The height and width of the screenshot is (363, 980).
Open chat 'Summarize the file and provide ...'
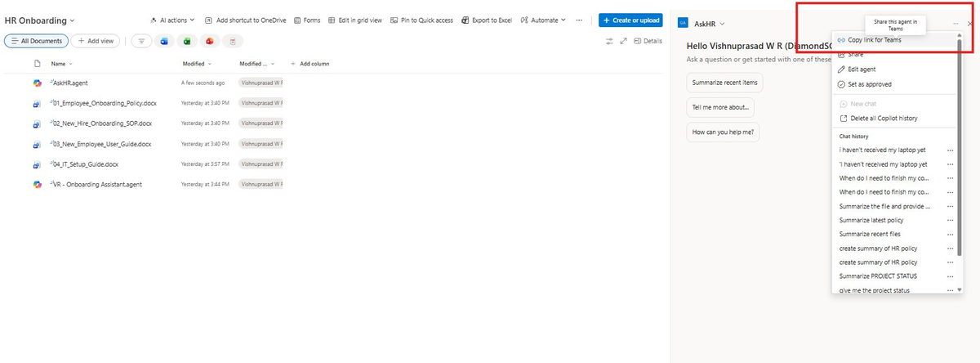[x=884, y=206]
